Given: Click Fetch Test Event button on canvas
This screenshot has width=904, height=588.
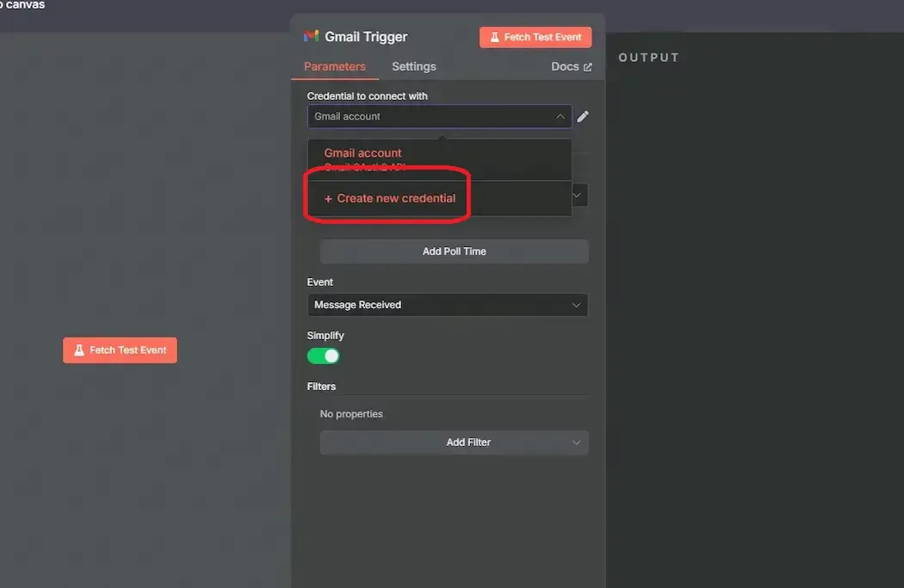Looking at the screenshot, I should tap(120, 350).
